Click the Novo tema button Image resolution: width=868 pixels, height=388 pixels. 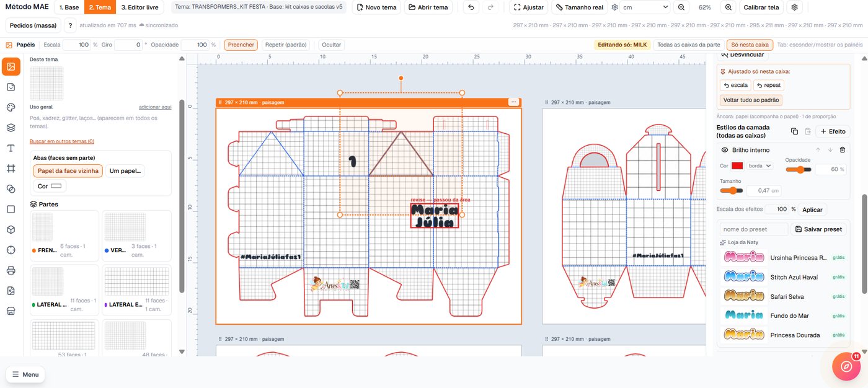tap(376, 7)
